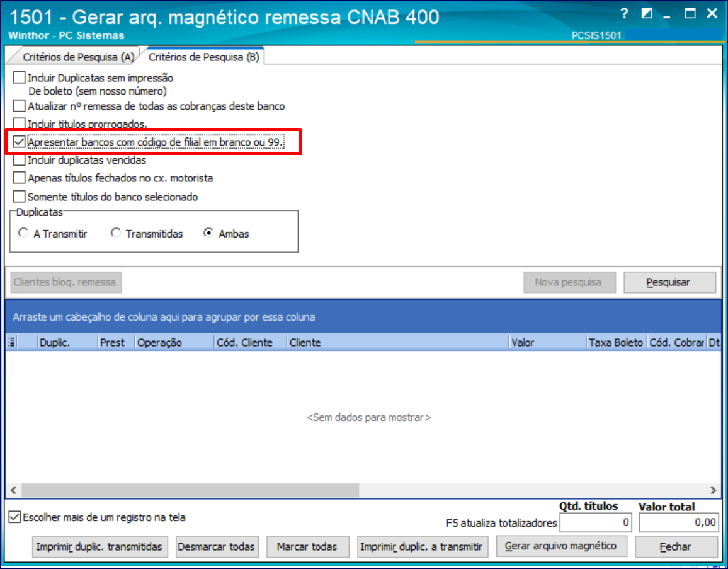Click the Fechar button
This screenshot has width=728, height=569.
(x=676, y=547)
